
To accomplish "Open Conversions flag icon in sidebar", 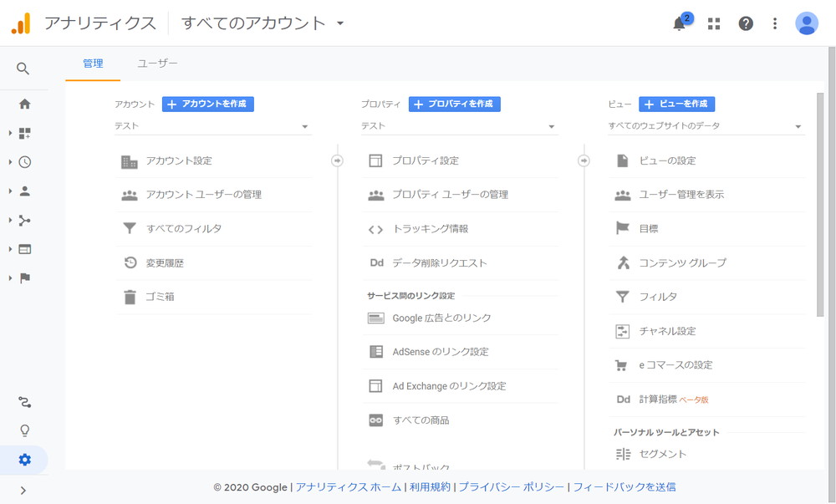I will pos(24,277).
